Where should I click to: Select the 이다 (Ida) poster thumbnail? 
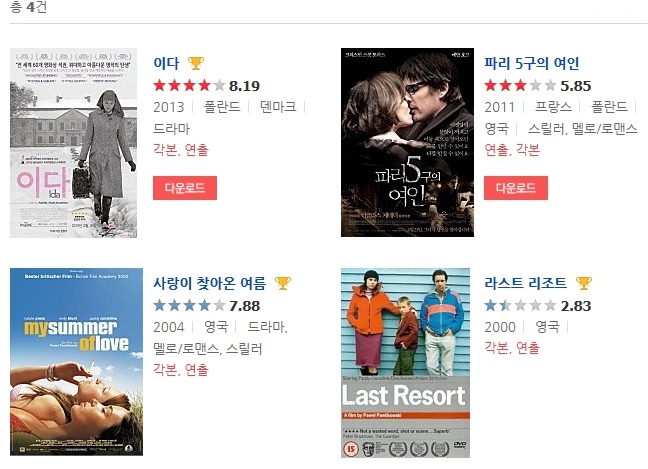tap(74, 143)
